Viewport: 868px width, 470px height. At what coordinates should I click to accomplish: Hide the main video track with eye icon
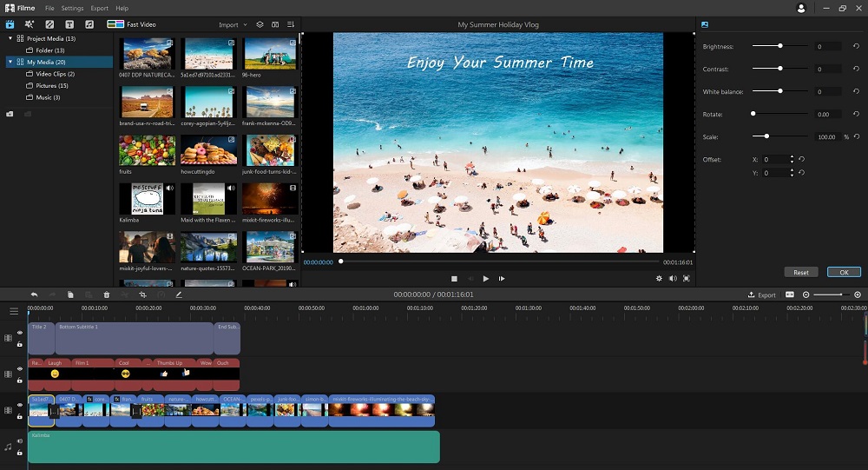coord(20,404)
